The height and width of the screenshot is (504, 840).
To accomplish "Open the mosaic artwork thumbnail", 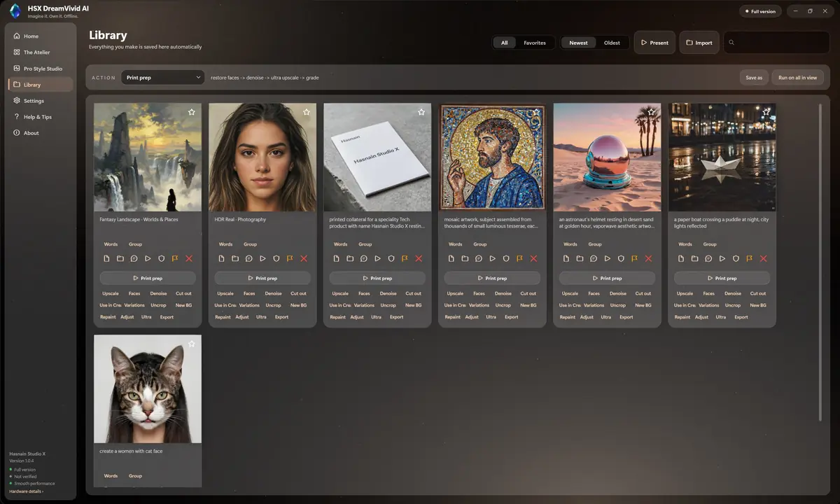I will [x=492, y=157].
